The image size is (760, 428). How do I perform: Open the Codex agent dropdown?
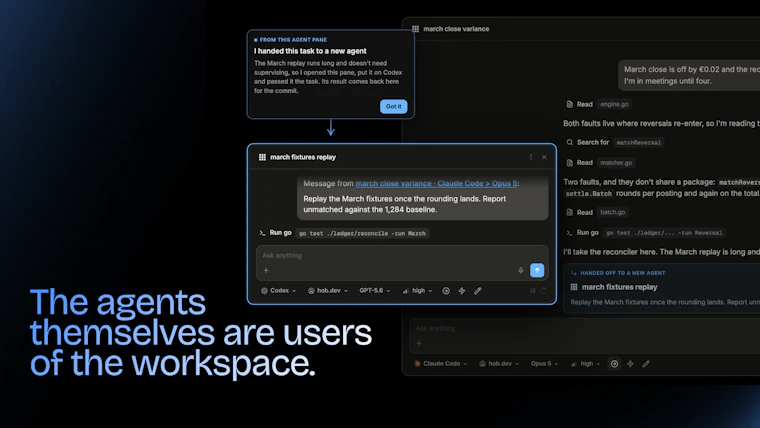pos(278,291)
